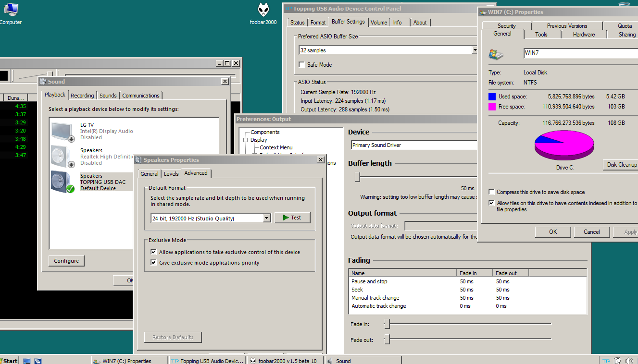Image resolution: width=638 pixels, height=364 pixels.
Task: Click the Topping TP icon in system tray
Action: [607, 361]
